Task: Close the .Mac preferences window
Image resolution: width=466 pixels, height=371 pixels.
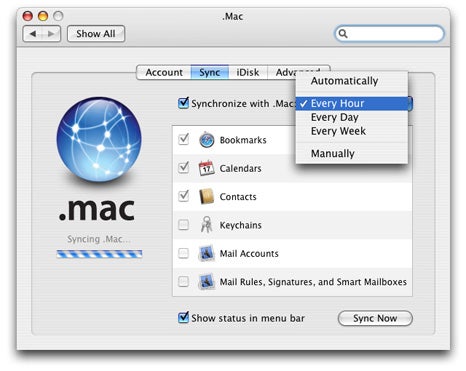Action: click(27, 16)
